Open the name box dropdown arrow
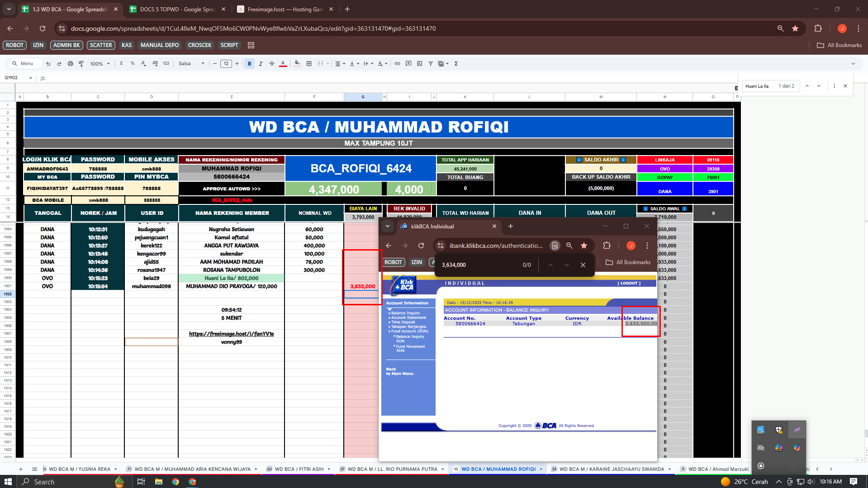868x488 pixels. (x=31, y=78)
